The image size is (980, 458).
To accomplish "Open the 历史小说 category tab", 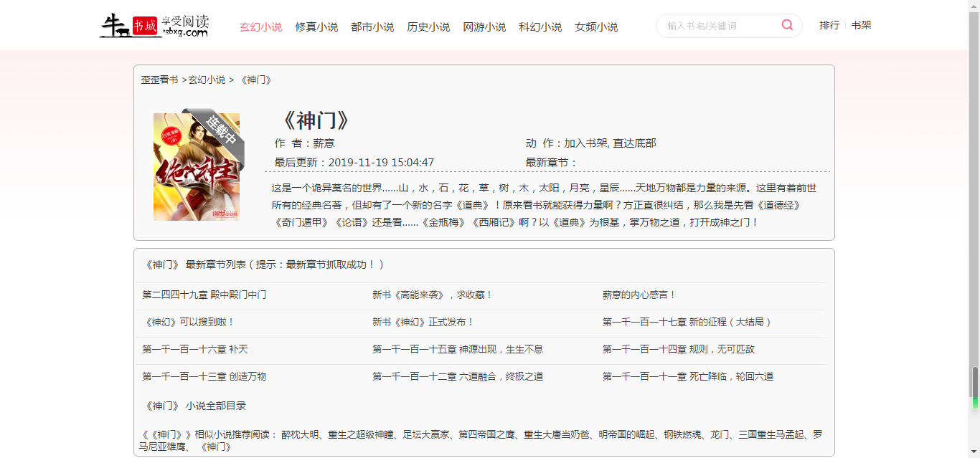I will coord(428,27).
